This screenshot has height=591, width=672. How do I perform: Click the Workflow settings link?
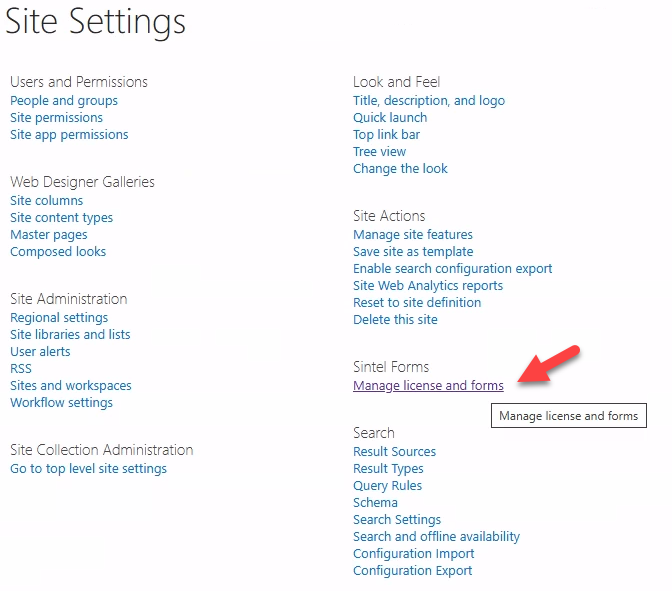coord(61,402)
